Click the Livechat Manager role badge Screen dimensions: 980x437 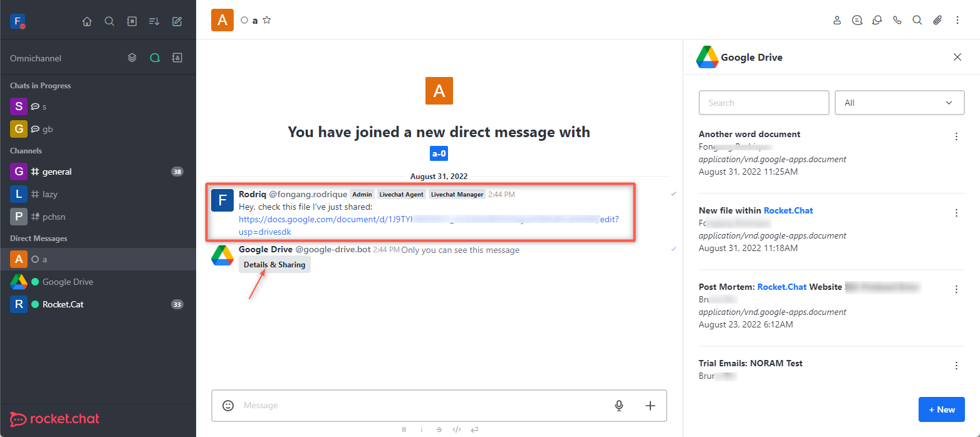(x=457, y=194)
